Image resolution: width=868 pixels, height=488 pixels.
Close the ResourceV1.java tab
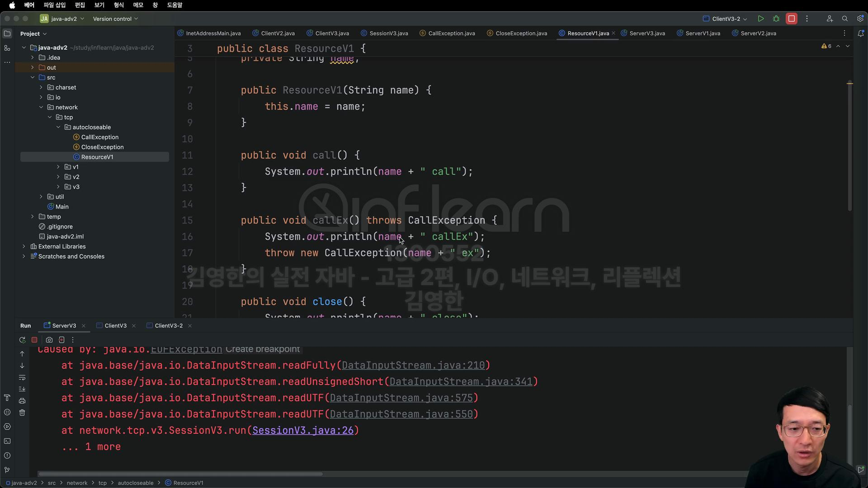(613, 33)
